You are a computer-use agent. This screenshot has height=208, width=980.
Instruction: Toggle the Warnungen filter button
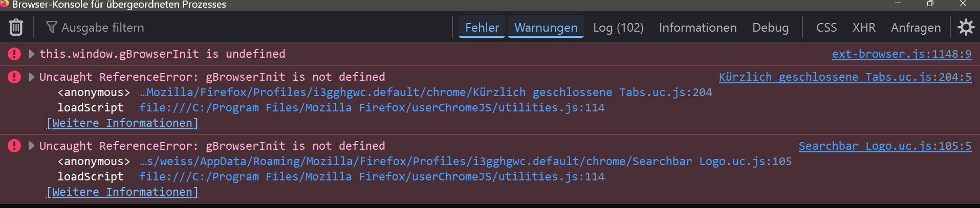pyautogui.click(x=546, y=28)
